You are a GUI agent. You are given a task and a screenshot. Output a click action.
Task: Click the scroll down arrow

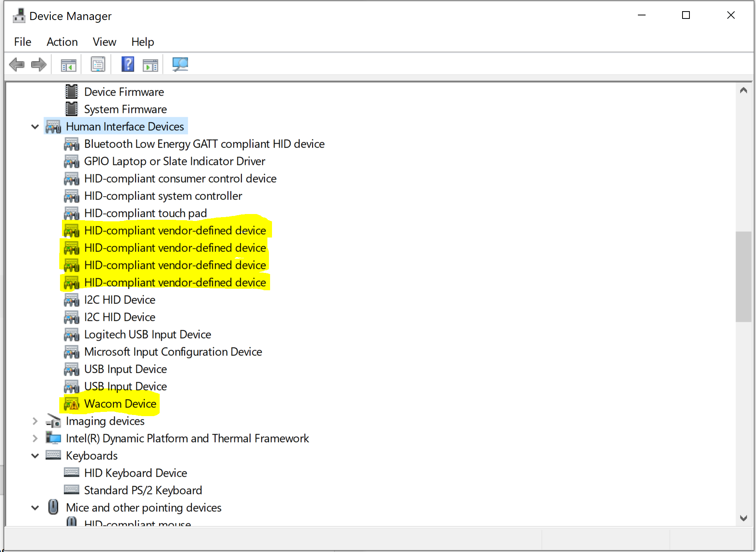click(743, 518)
